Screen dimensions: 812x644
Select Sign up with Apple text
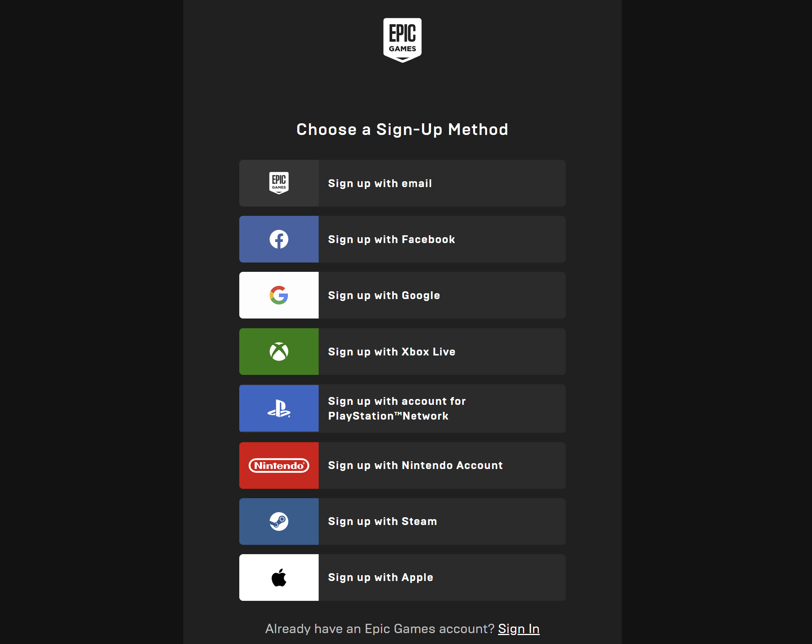click(381, 578)
